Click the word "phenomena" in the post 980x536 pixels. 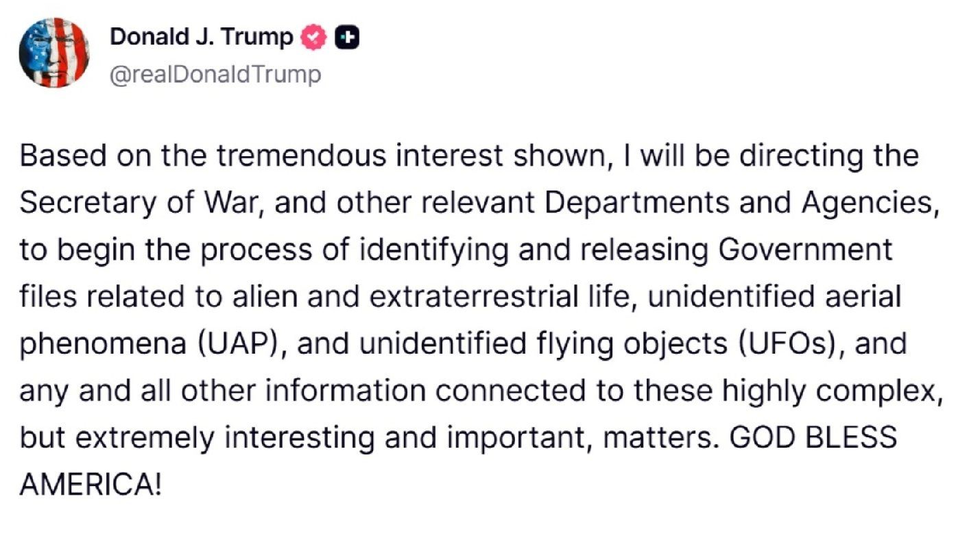click(x=103, y=343)
